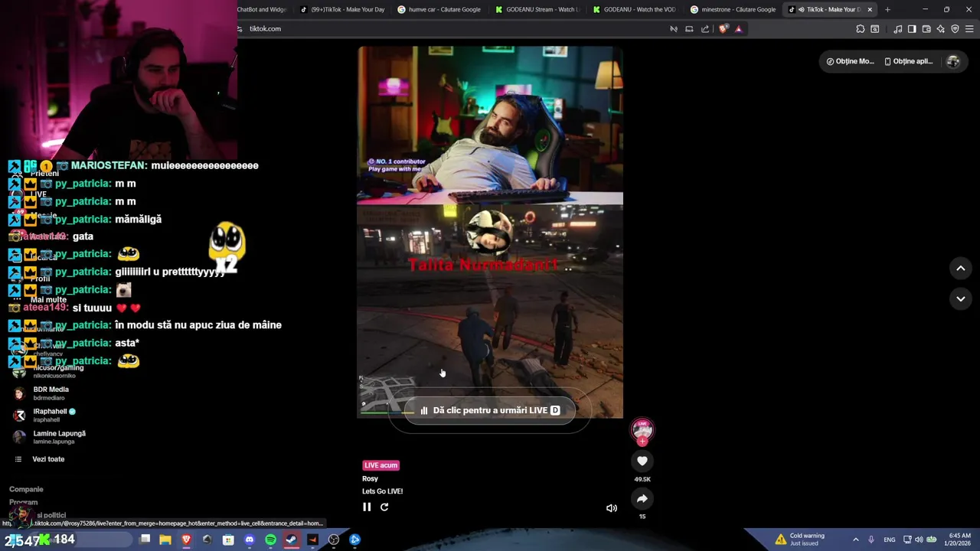Like the live video with heart icon

(642, 461)
